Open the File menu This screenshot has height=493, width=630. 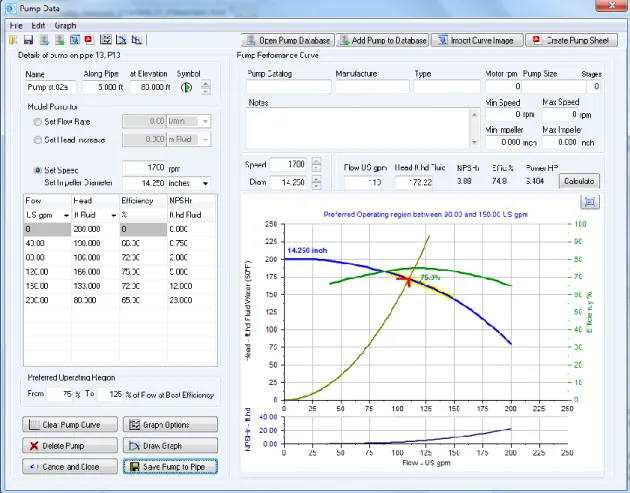click(16, 26)
